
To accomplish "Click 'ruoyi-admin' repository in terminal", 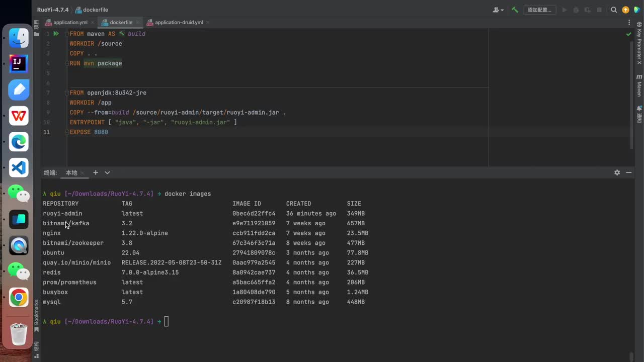I will tap(62, 214).
